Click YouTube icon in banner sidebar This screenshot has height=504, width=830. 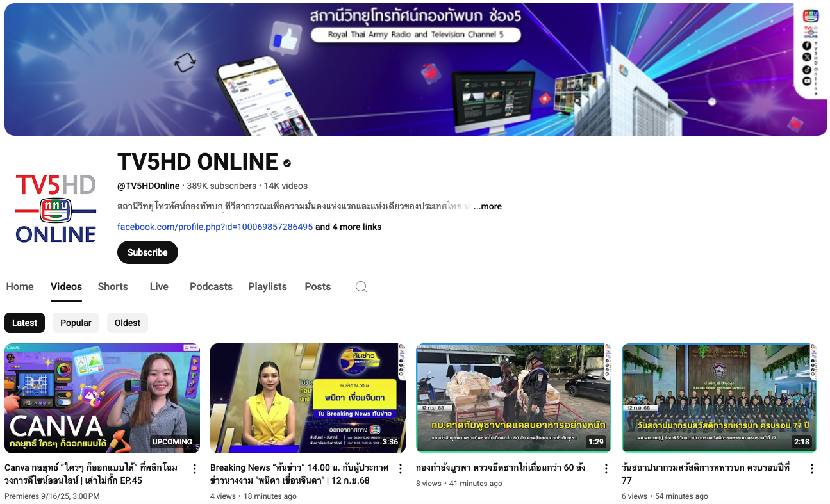coord(807,81)
